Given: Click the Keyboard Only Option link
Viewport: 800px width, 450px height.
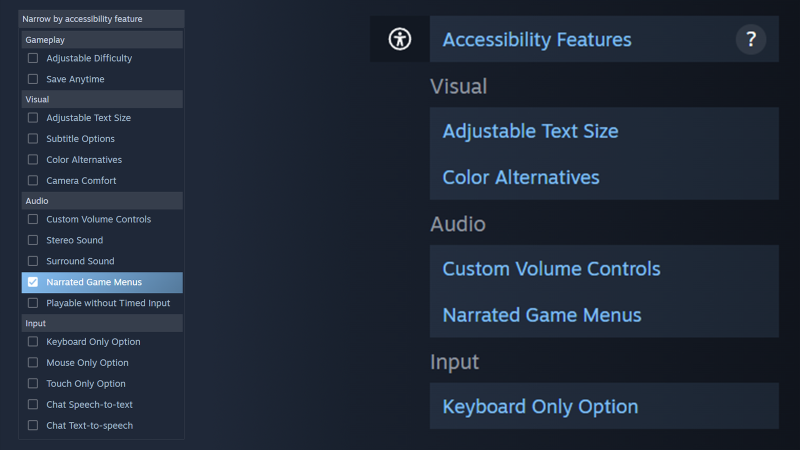Looking at the screenshot, I should pos(540,407).
